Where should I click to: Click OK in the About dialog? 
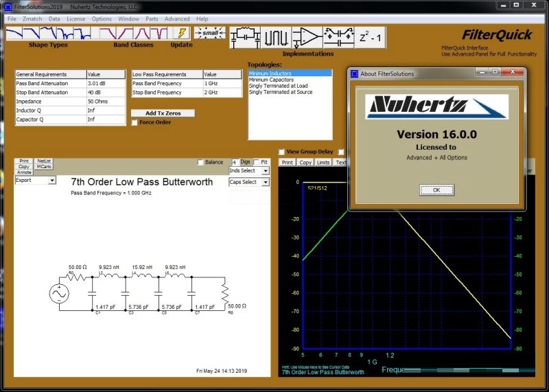[x=436, y=190]
